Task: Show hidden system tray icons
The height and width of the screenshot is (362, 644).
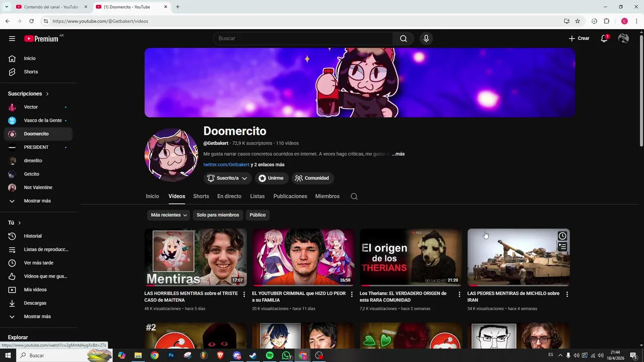Action: [x=560, y=355]
